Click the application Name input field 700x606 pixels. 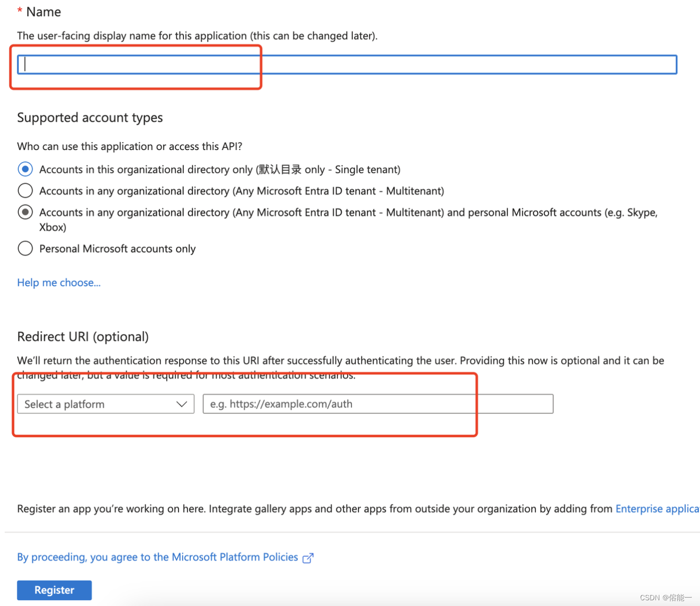coord(347,65)
